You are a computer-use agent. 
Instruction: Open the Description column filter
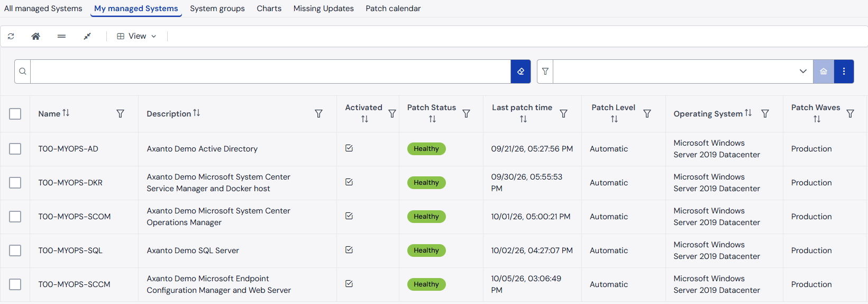[318, 114]
